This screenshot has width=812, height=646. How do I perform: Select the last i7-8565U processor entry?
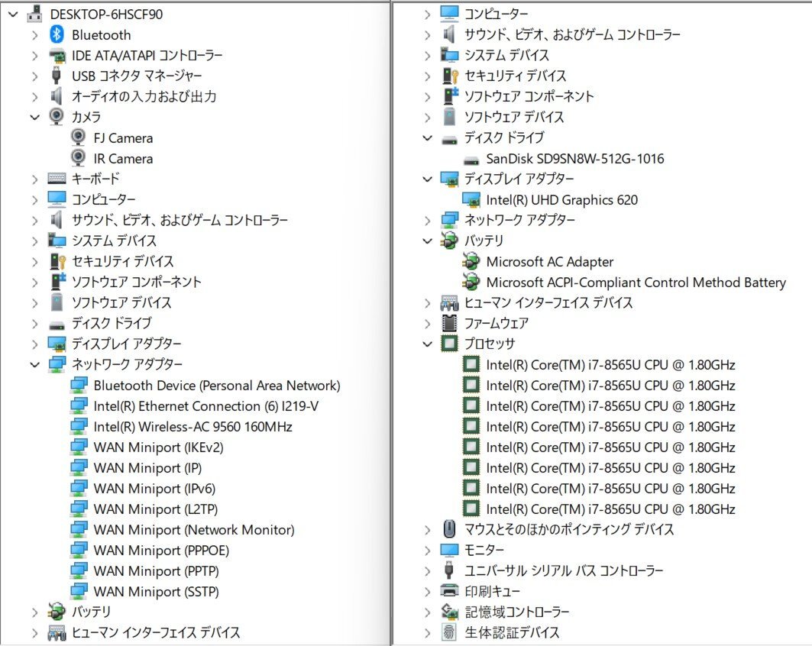[610, 509]
